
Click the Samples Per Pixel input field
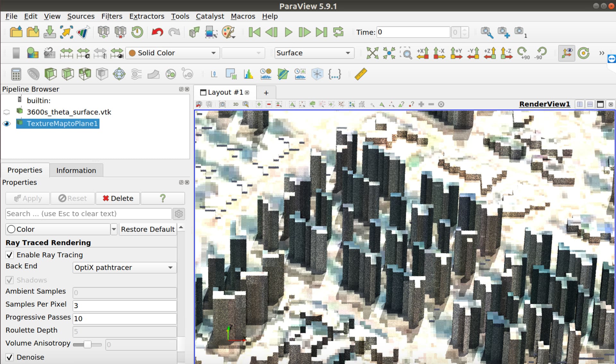tap(124, 306)
